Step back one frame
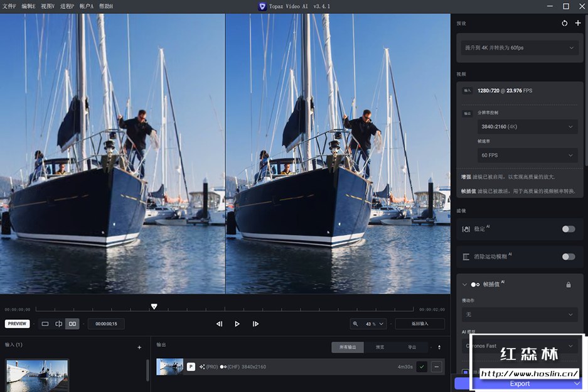 click(219, 324)
